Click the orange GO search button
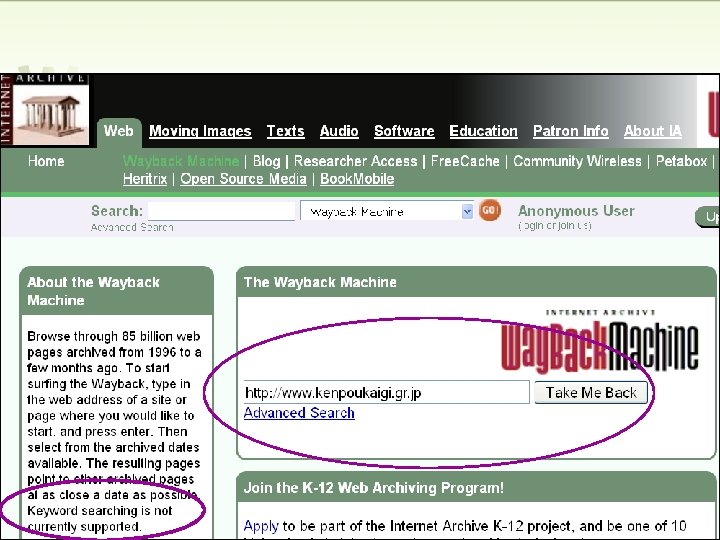This screenshot has width=720, height=540. tap(490, 210)
